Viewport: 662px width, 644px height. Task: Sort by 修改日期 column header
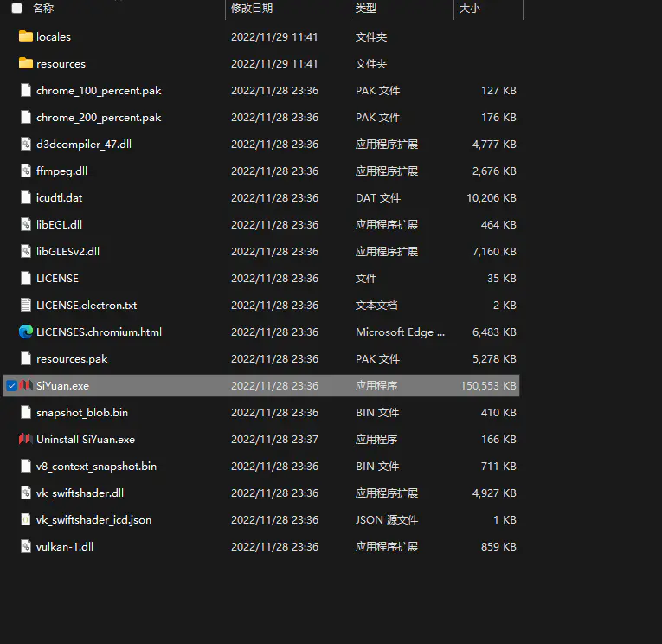tap(252, 8)
